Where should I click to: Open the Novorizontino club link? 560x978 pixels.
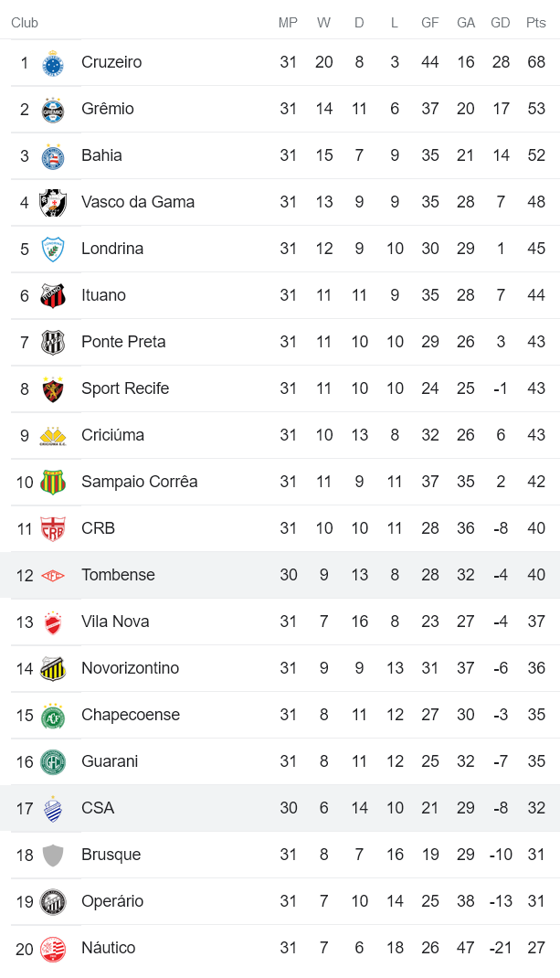(130, 668)
